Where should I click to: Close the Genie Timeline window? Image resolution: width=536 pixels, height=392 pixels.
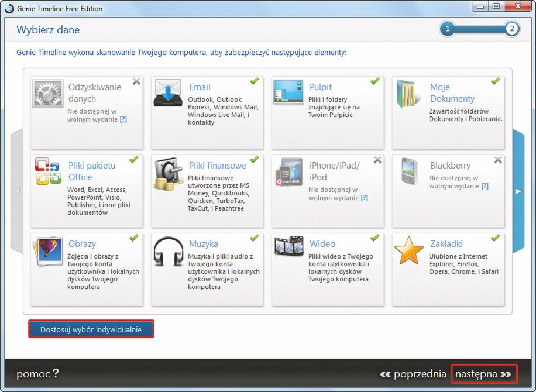[x=518, y=6]
